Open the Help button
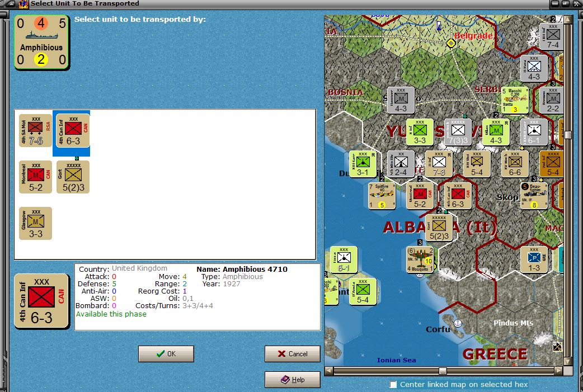This screenshot has height=392, width=583. point(292,379)
